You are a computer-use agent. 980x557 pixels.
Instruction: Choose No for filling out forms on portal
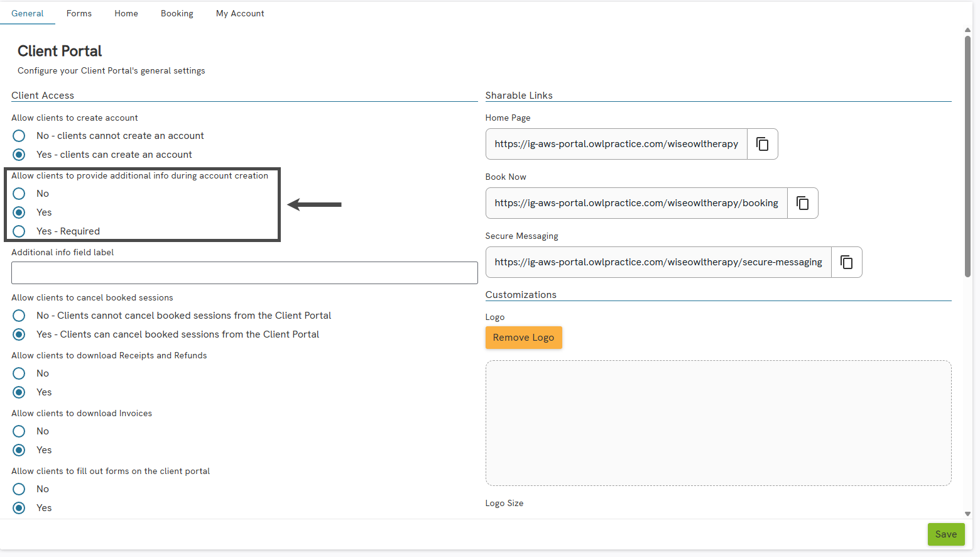(19, 489)
